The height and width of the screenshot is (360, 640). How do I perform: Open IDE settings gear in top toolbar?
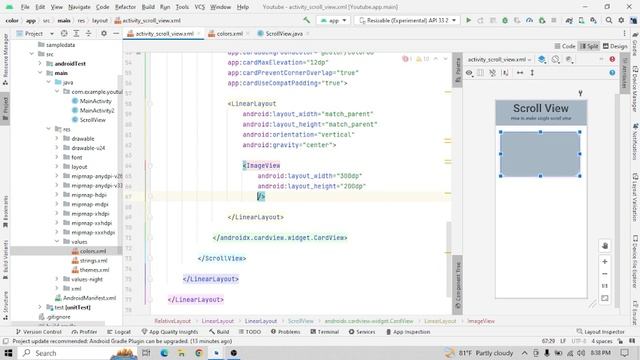point(621,20)
